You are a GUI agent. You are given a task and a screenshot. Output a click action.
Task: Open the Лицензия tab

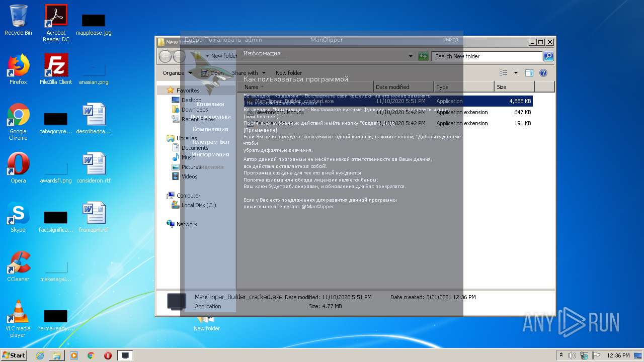click(209, 167)
